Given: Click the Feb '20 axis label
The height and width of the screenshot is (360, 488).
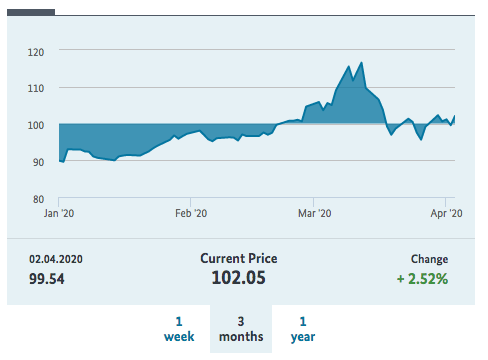Looking at the screenshot, I should pyautogui.click(x=191, y=213).
